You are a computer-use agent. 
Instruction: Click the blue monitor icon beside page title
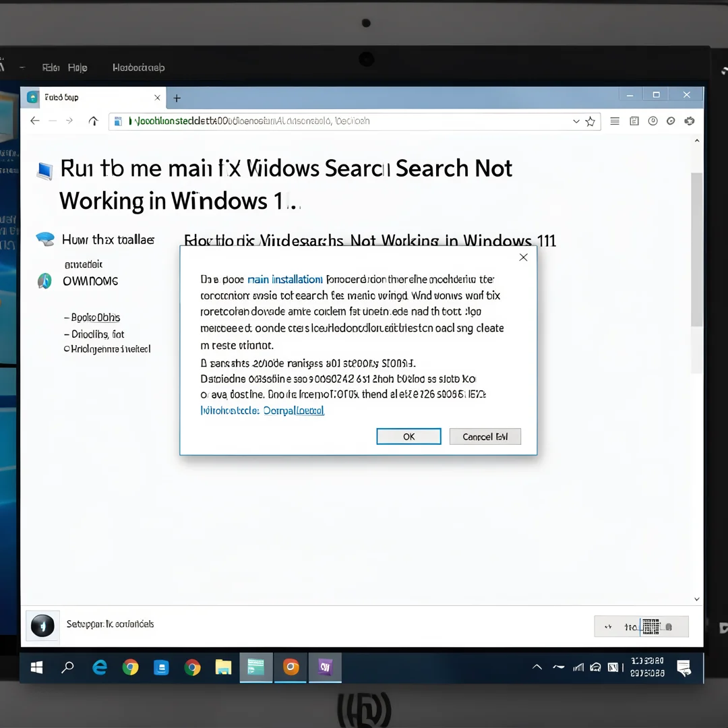(45, 171)
